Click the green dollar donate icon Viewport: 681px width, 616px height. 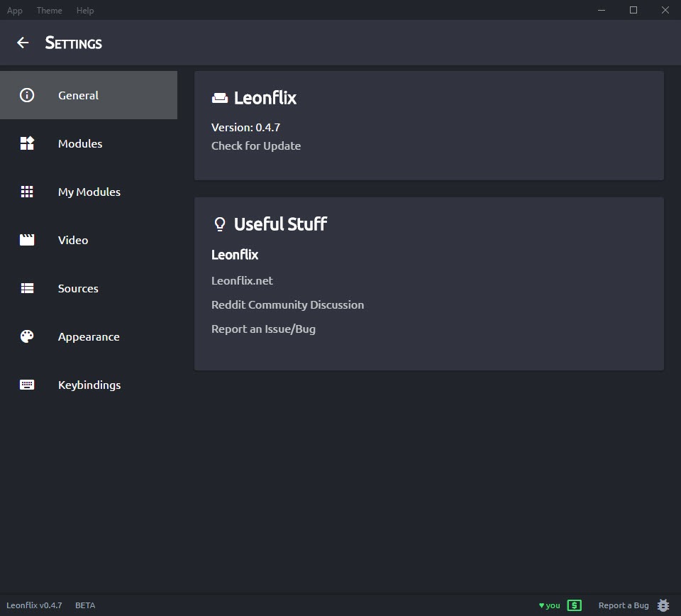coord(574,605)
